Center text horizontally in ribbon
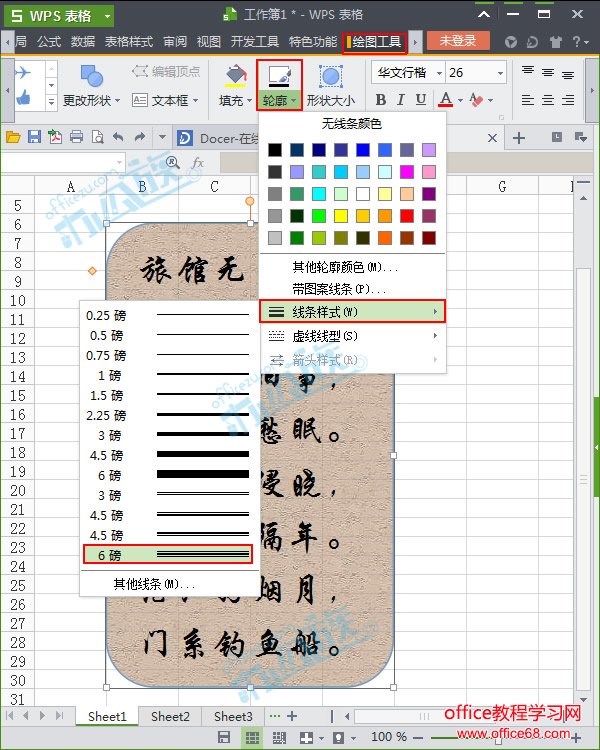Viewport: 600px width, 750px height. (x=548, y=100)
